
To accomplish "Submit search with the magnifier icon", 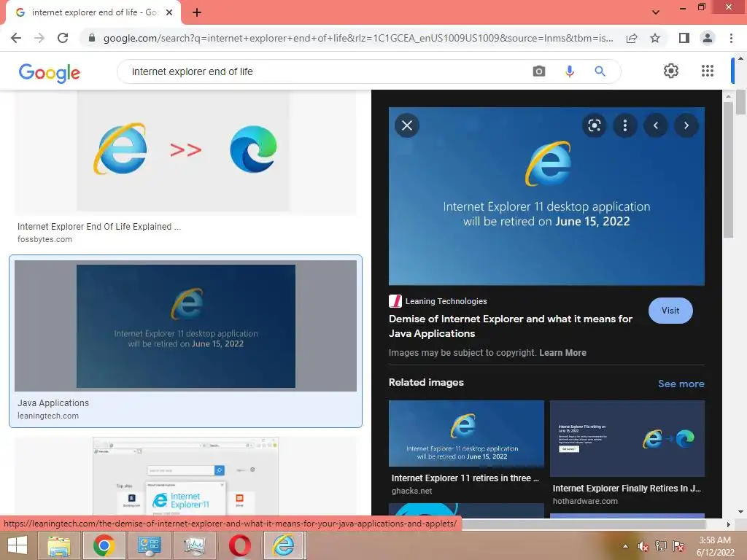I will tap(600, 71).
